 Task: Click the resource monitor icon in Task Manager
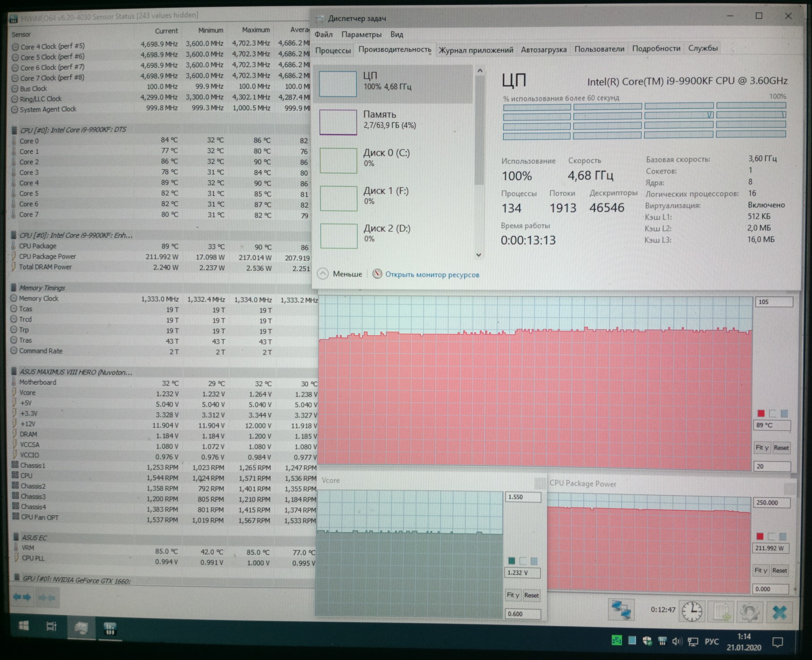point(378,274)
